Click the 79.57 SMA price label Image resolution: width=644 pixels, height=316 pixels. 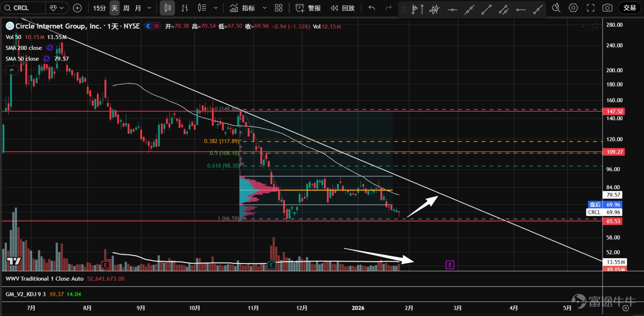pos(613,195)
